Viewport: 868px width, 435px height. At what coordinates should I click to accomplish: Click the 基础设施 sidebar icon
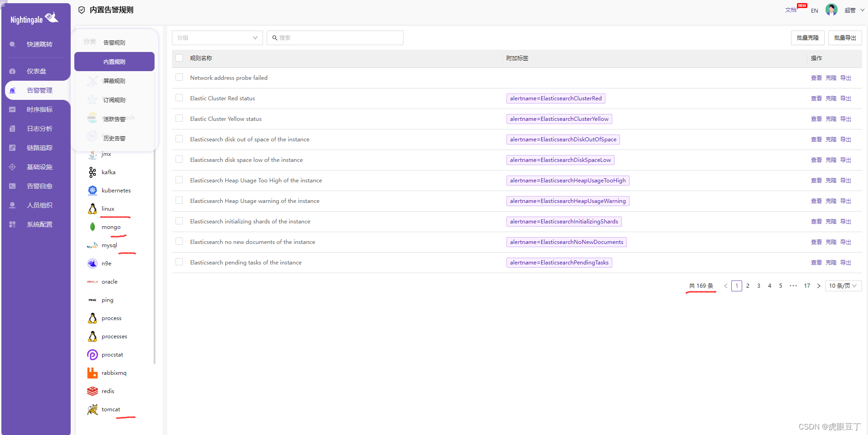12,167
